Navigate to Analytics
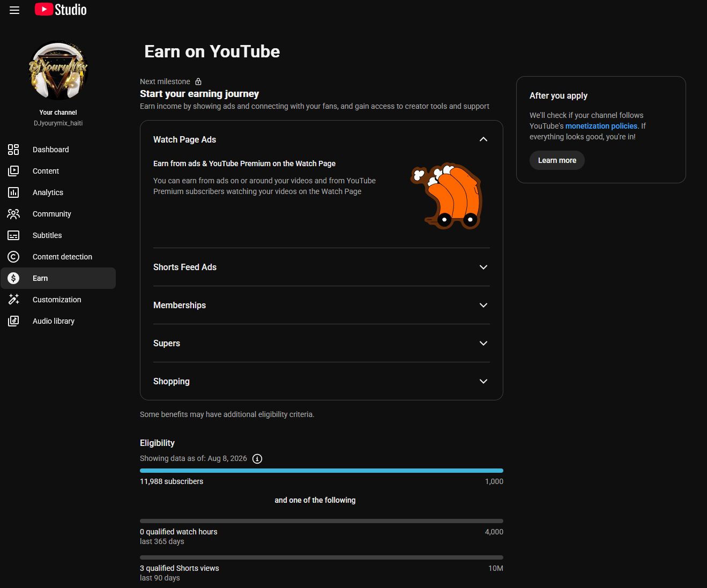This screenshot has height=588, width=707. [58, 192]
